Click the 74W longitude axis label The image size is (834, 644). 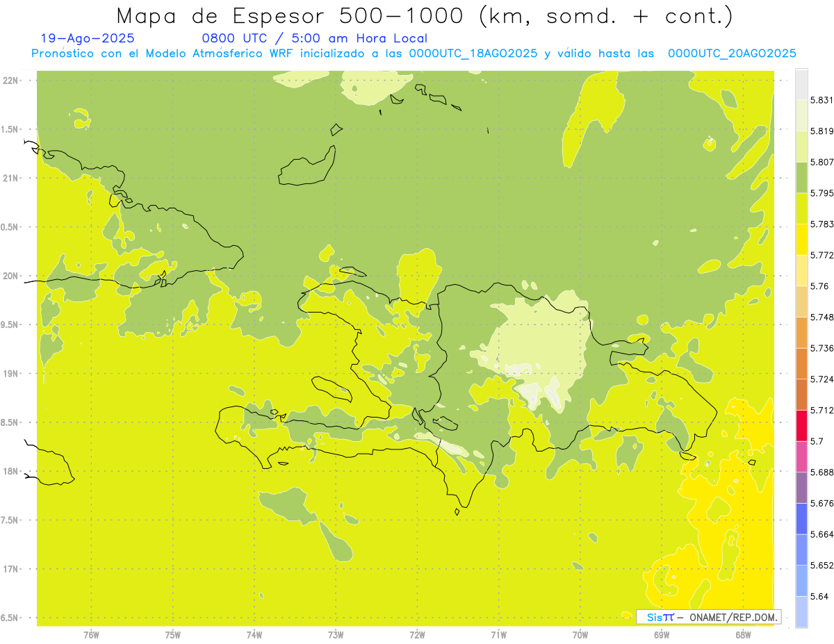click(254, 635)
